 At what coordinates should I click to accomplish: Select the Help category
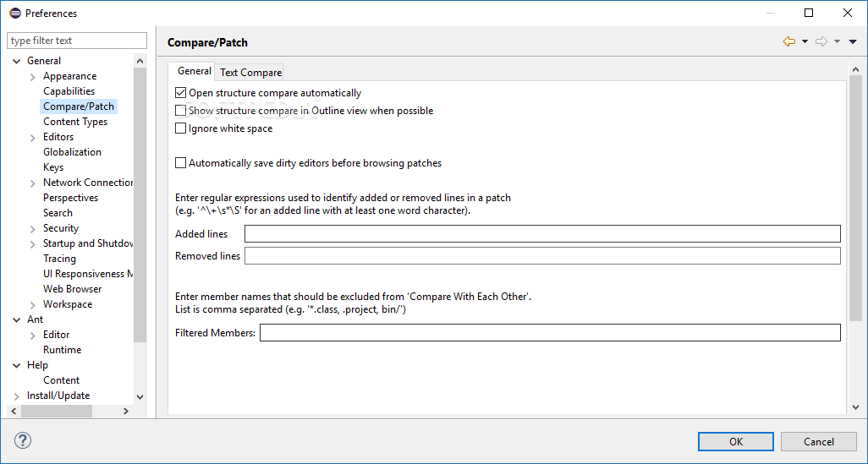[37, 365]
